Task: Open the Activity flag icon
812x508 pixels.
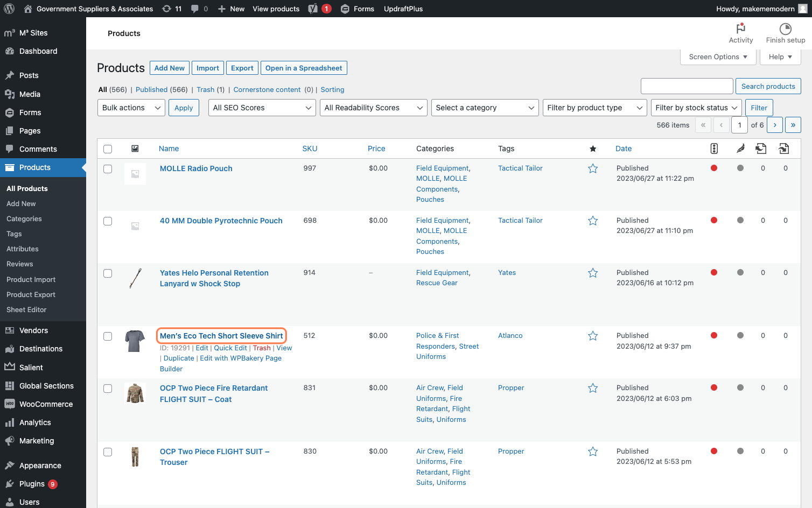Action: click(741, 33)
